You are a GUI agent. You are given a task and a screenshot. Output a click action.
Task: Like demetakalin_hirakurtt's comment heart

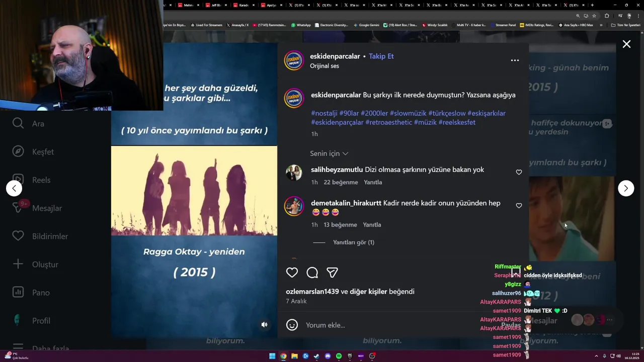[519, 206]
